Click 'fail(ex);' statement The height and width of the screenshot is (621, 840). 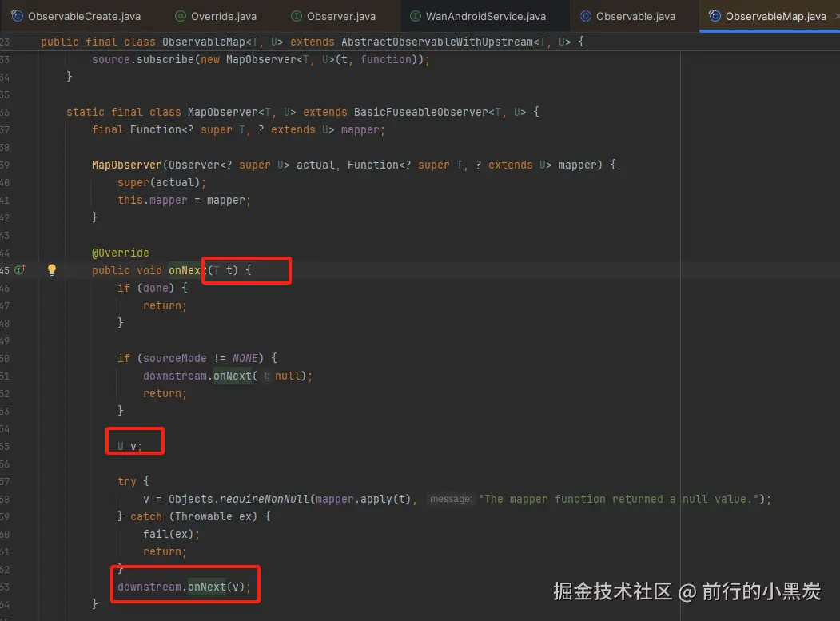171,534
